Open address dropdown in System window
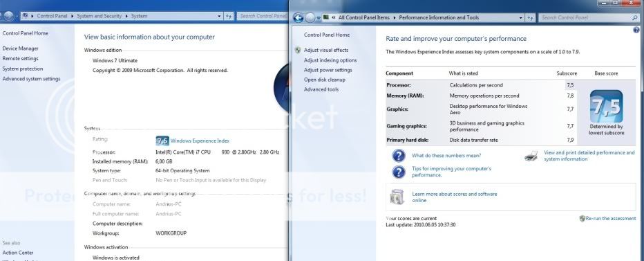This screenshot has width=644, height=261. pyautogui.click(x=219, y=16)
